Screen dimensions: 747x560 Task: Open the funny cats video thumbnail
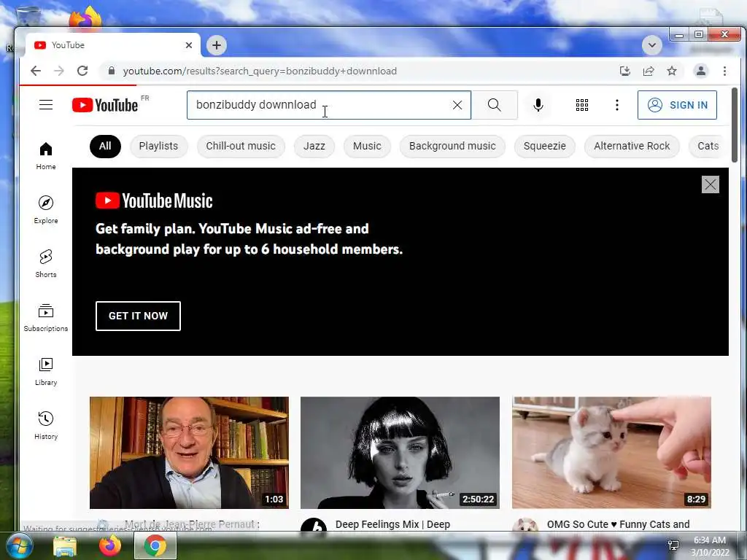click(x=612, y=452)
